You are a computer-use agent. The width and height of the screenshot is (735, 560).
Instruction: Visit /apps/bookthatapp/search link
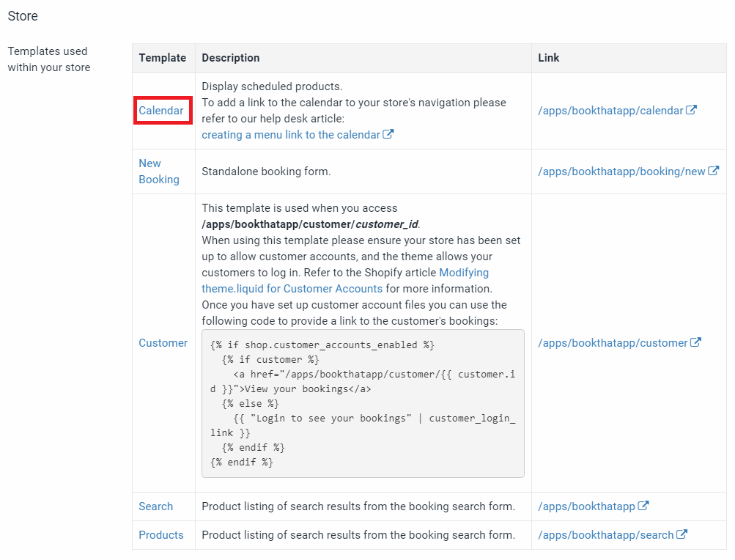tap(605, 535)
